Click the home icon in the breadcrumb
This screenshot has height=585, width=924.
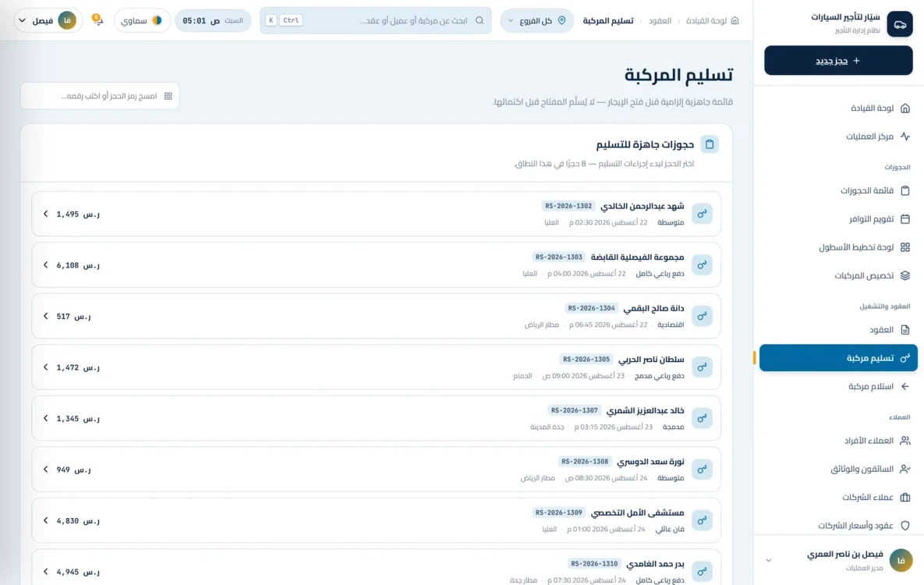coord(735,20)
